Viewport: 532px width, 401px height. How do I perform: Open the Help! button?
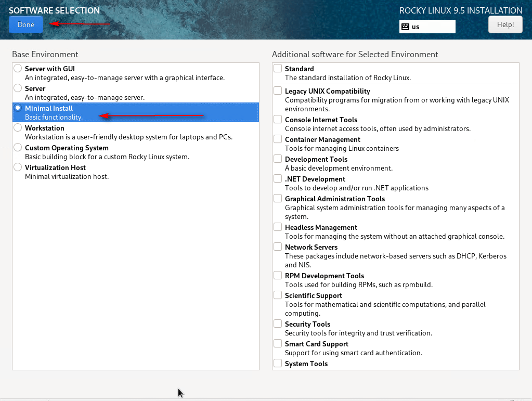point(505,24)
